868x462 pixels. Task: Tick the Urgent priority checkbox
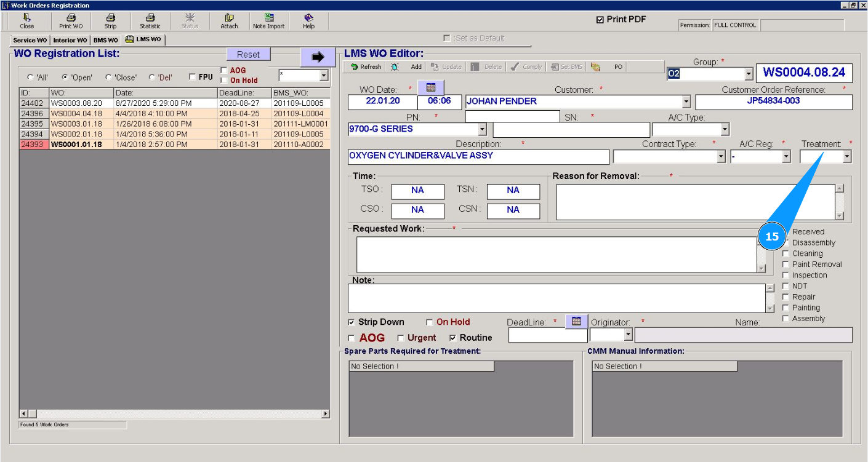click(400, 338)
